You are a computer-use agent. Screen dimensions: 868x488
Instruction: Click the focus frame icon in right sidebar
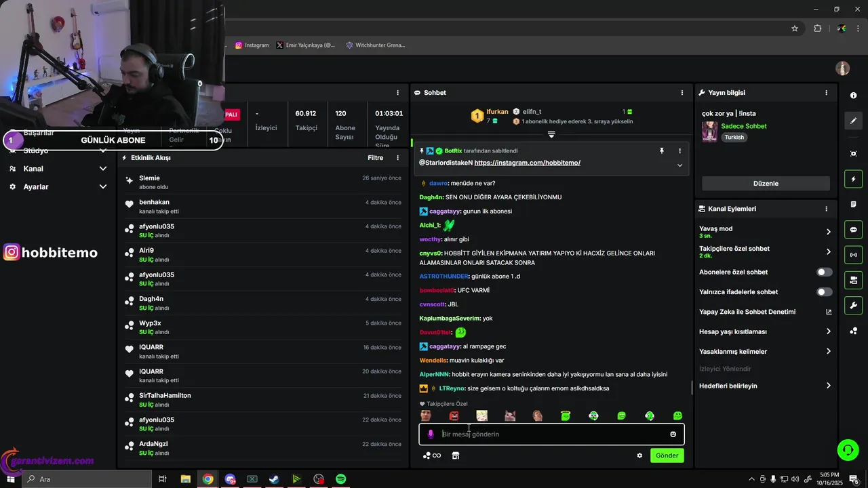853,154
